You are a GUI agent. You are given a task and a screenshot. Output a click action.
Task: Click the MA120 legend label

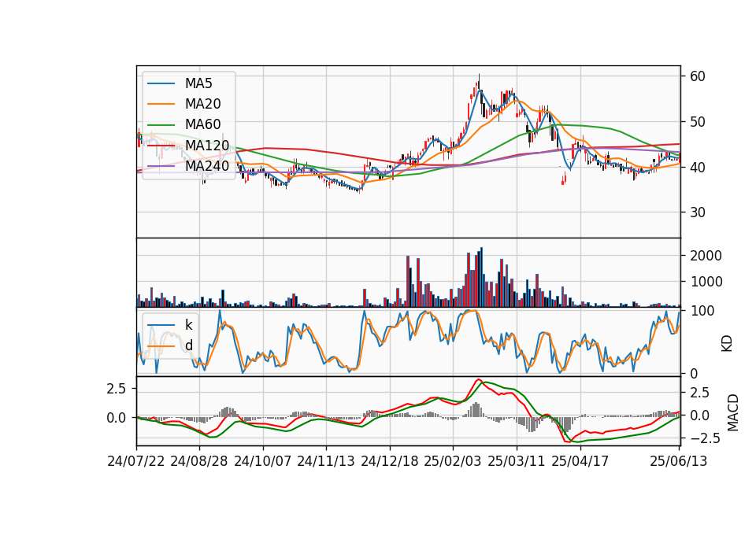tap(207, 145)
